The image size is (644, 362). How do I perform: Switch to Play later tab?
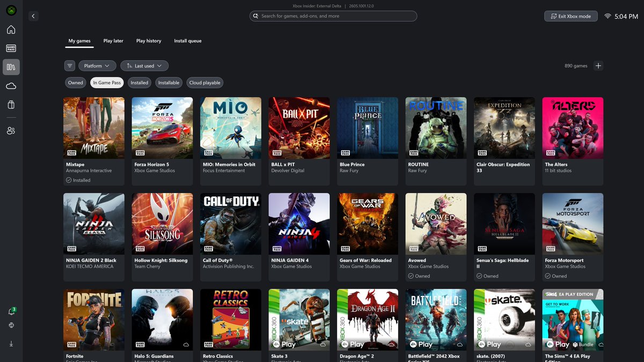click(113, 41)
